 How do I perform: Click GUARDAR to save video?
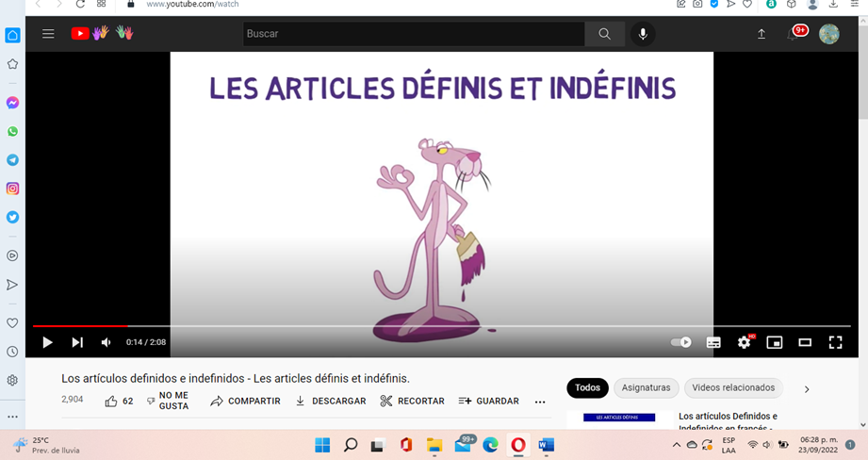pos(489,402)
